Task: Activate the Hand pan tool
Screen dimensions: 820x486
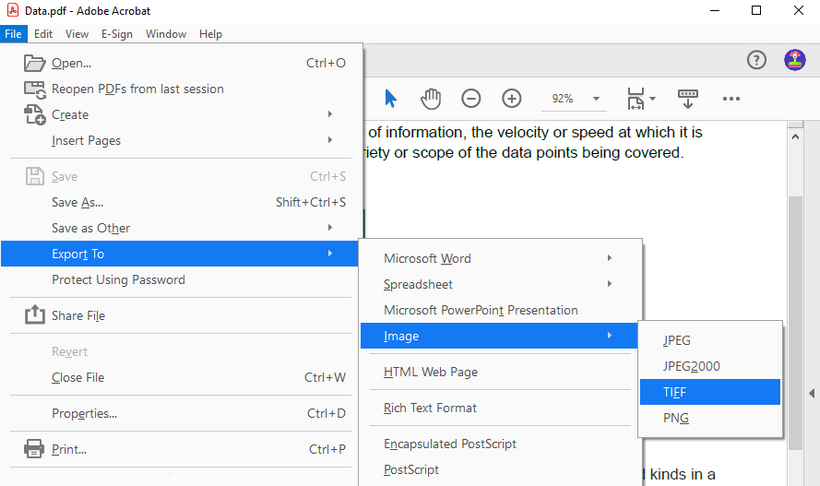Action: [430, 98]
